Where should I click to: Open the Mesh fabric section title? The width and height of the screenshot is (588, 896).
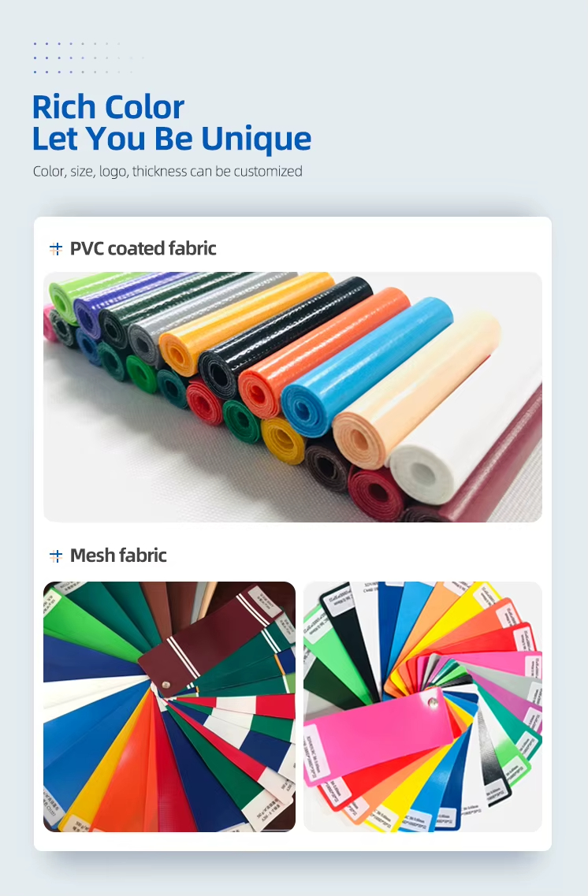118,556
